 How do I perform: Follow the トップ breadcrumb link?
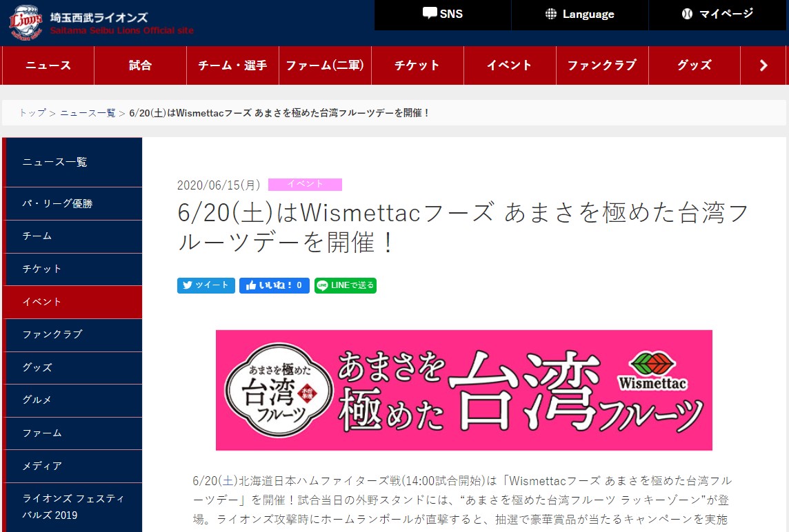coord(32,113)
